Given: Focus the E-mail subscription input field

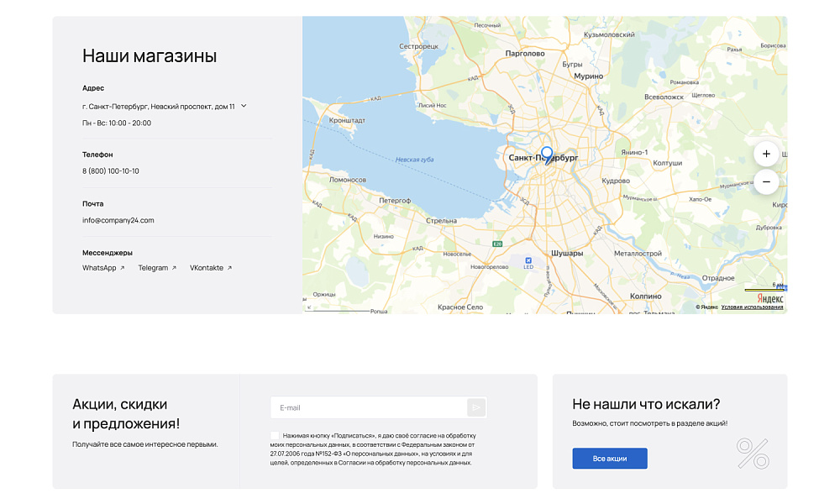Looking at the screenshot, I should coord(368,407).
